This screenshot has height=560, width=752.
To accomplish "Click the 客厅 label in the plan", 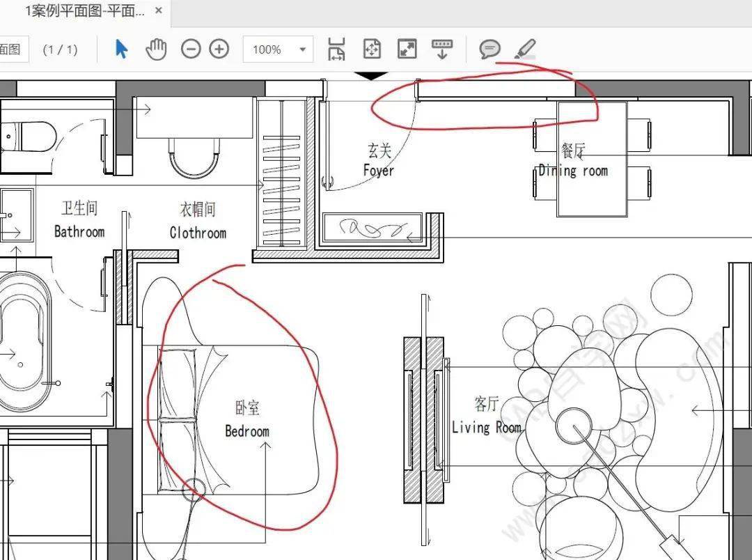I will (x=486, y=404).
